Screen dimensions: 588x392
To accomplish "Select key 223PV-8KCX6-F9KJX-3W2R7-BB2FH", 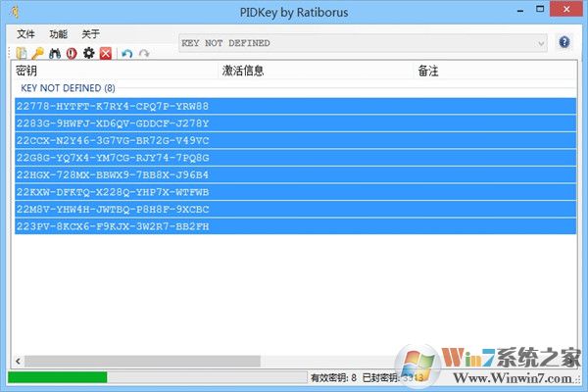I will click(296, 226).
